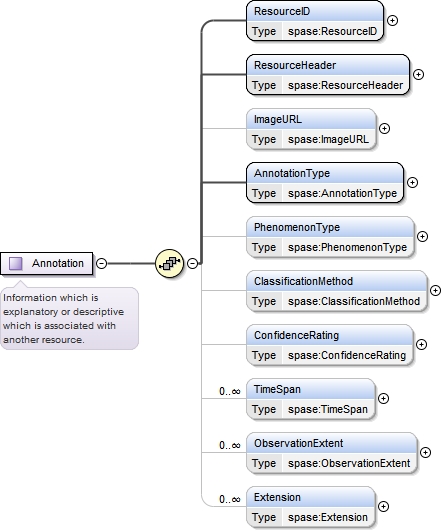Expand the TimeSpan element

pyautogui.click(x=383, y=398)
